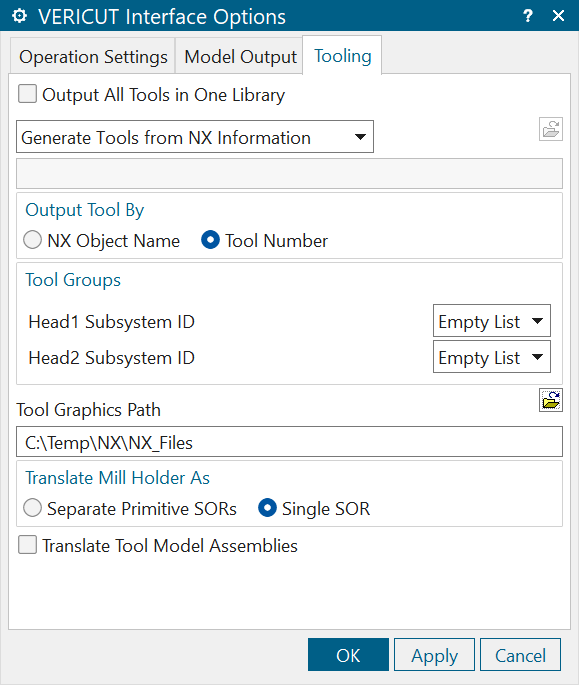
Task: Click the Output Tool By heading
Action: click(x=85, y=210)
